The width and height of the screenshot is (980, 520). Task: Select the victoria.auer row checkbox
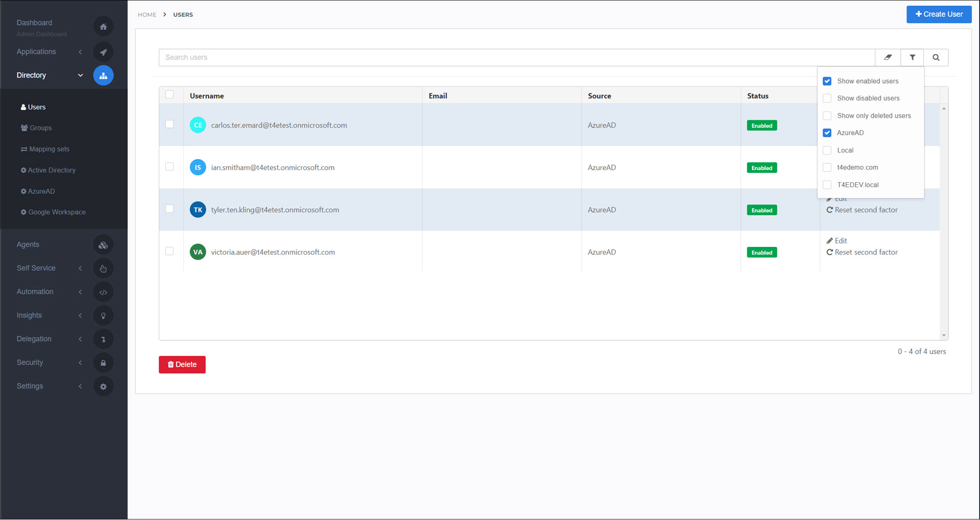coord(169,251)
